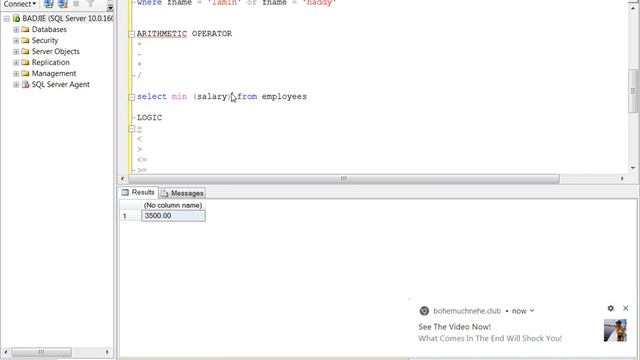Screen dimensions: 640x360
Task: Open the Object Explorer toolbar overflow arrow
Action: click(110, 7)
